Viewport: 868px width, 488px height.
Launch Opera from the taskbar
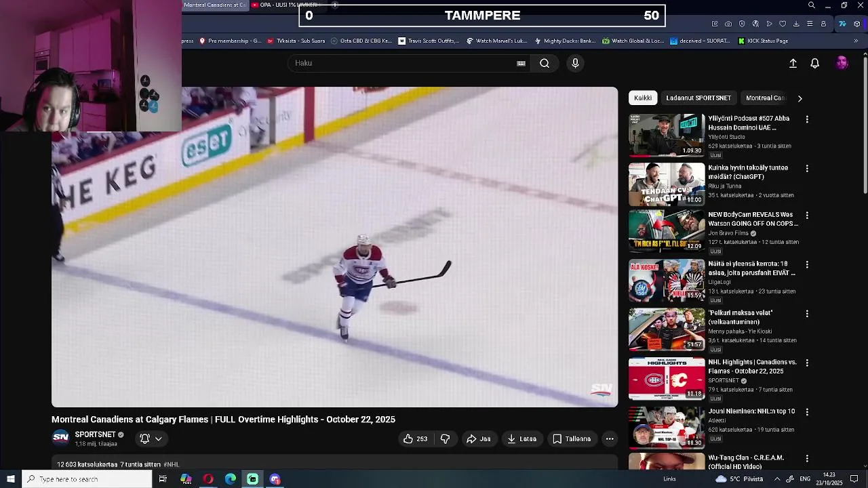click(x=208, y=479)
